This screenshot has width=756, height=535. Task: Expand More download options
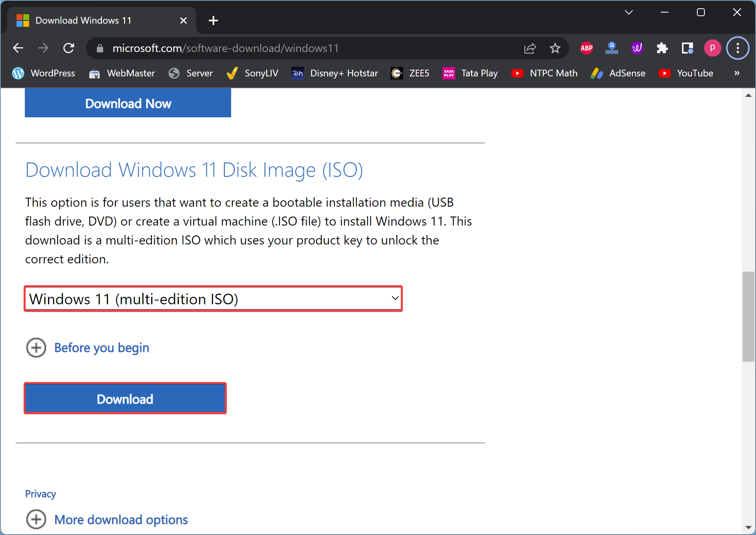(x=107, y=520)
